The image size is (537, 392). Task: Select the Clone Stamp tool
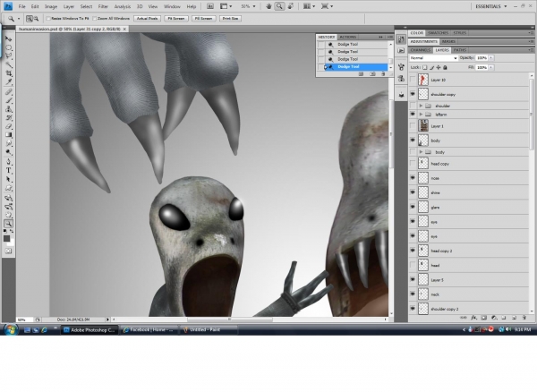[8, 109]
